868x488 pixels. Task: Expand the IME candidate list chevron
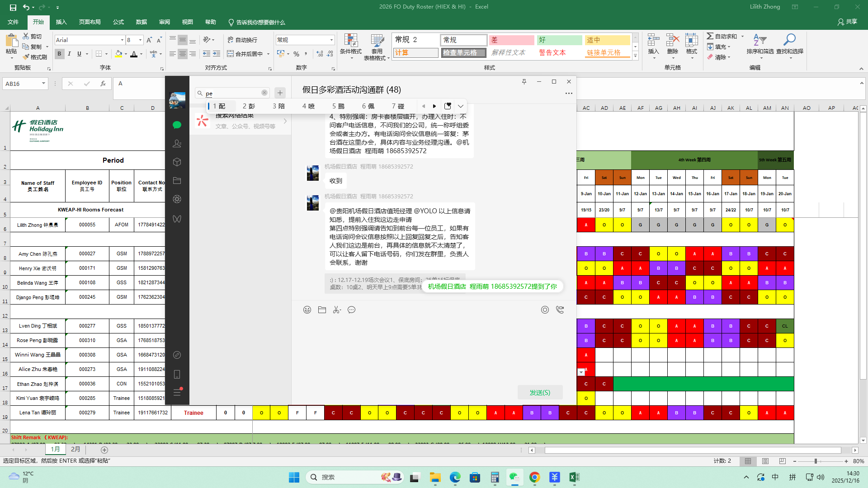(x=461, y=106)
